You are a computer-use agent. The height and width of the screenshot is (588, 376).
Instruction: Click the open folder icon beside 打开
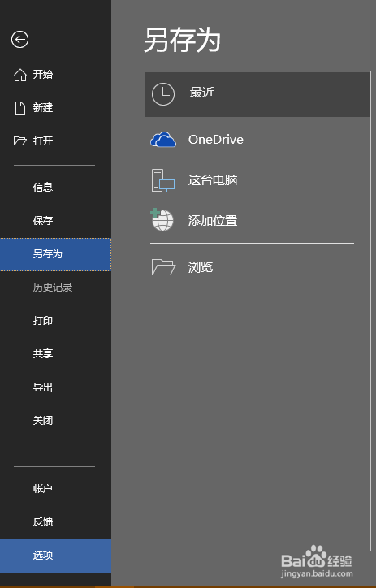[x=19, y=141]
